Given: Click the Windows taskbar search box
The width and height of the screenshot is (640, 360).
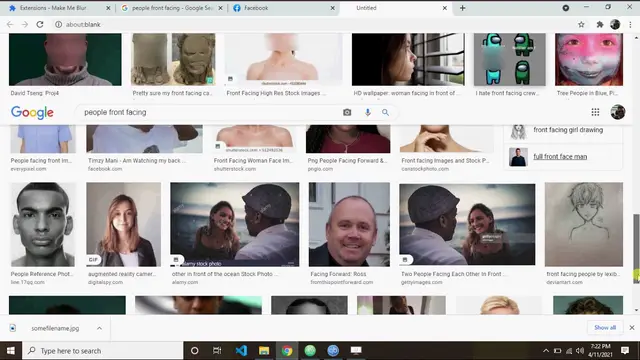Looking at the screenshot, I should point(102,351).
